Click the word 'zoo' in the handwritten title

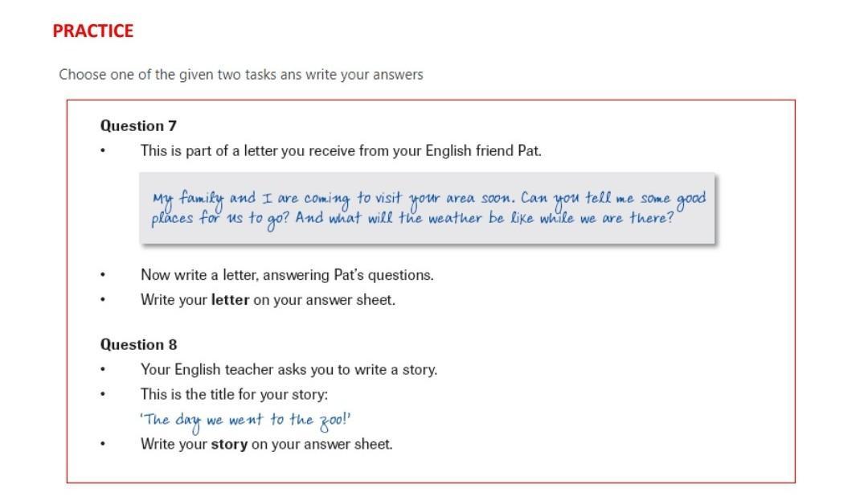(332, 420)
